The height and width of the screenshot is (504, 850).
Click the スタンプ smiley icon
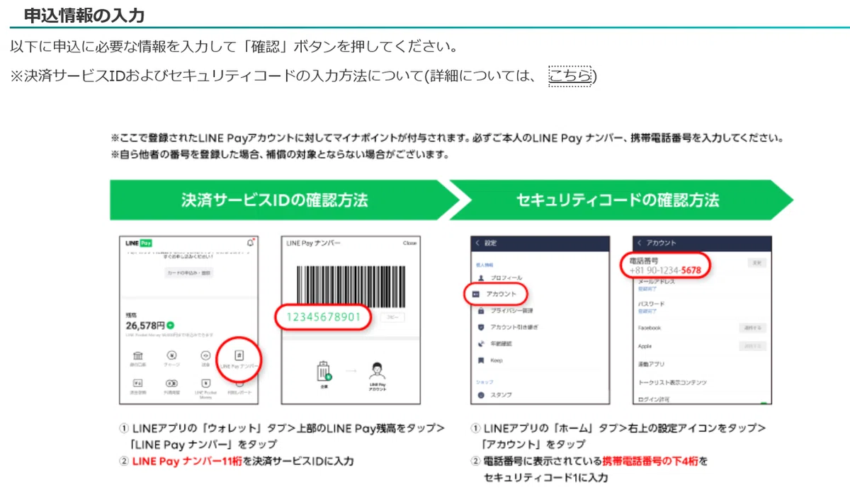(x=481, y=394)
